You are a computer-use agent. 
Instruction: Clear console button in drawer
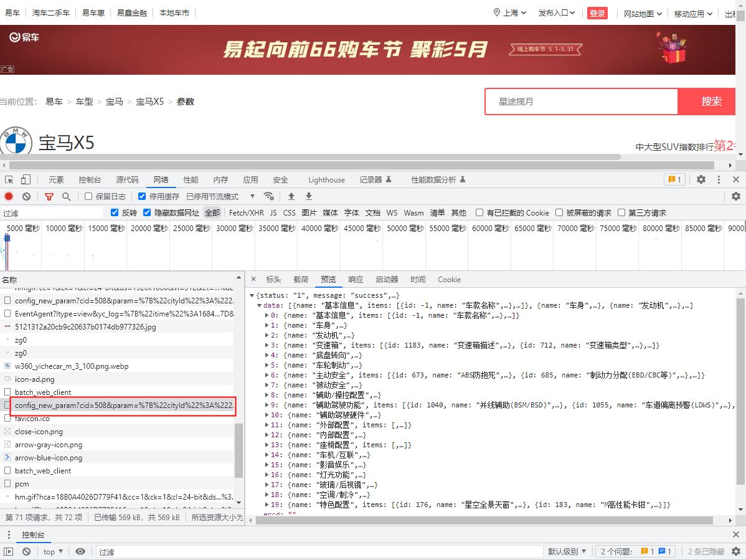27,551
